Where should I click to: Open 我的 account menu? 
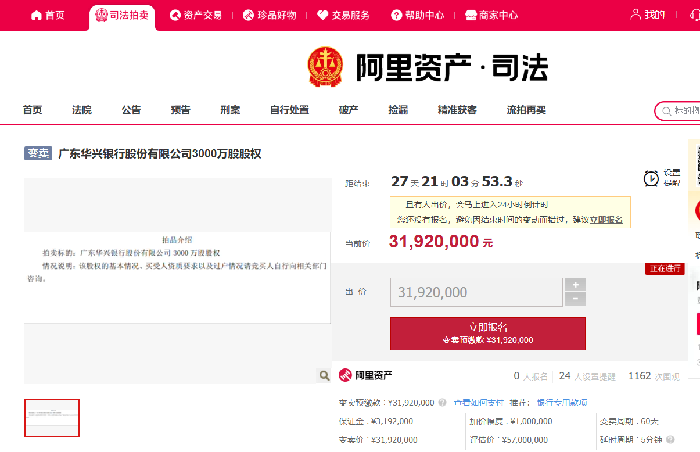648,15
